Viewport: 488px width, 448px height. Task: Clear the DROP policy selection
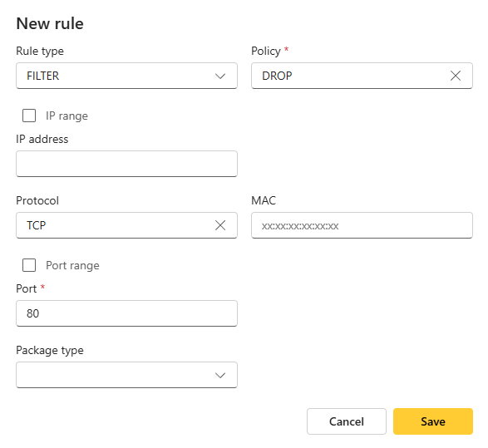tap(456, 76)
